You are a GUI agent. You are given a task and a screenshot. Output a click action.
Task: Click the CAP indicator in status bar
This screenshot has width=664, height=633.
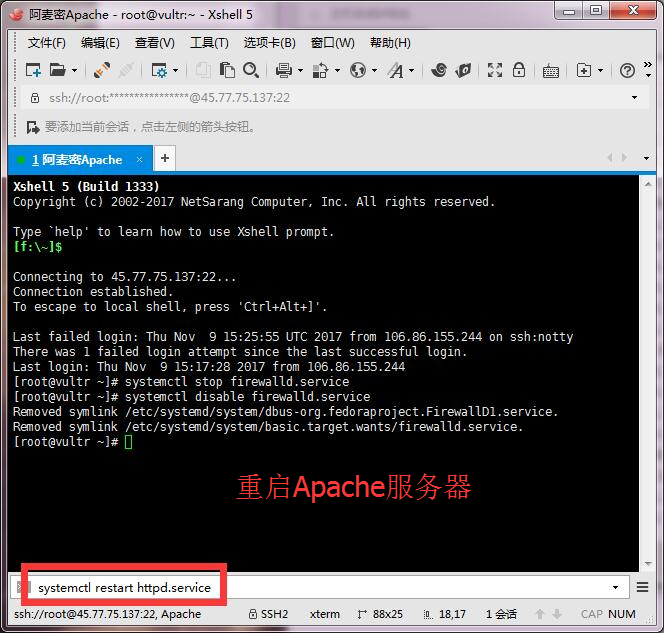click(x=592, y=614)
